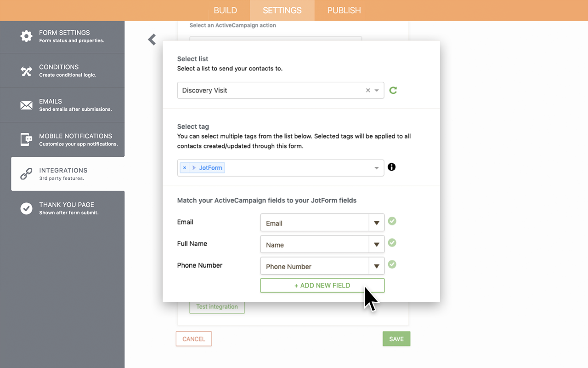Click the Mobile Notifications phone icon
This screenshot has width=588, height=368.
click(x=27, y=139)
